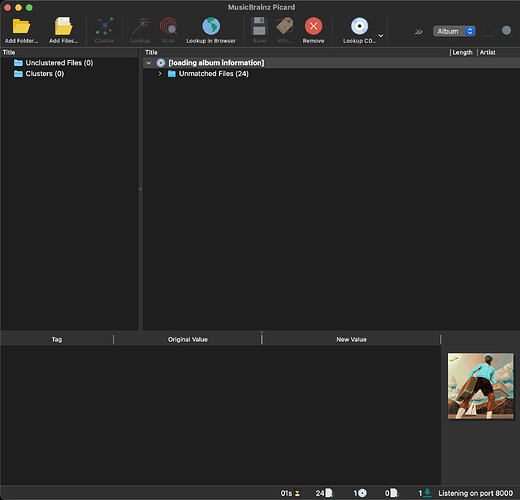
Task: Click the 24 files count status icon
Action: click(x=329, y=493)
